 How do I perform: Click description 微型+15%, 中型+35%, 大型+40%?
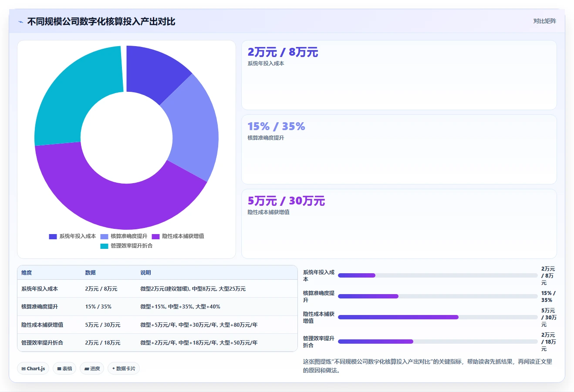pos(180,307)
